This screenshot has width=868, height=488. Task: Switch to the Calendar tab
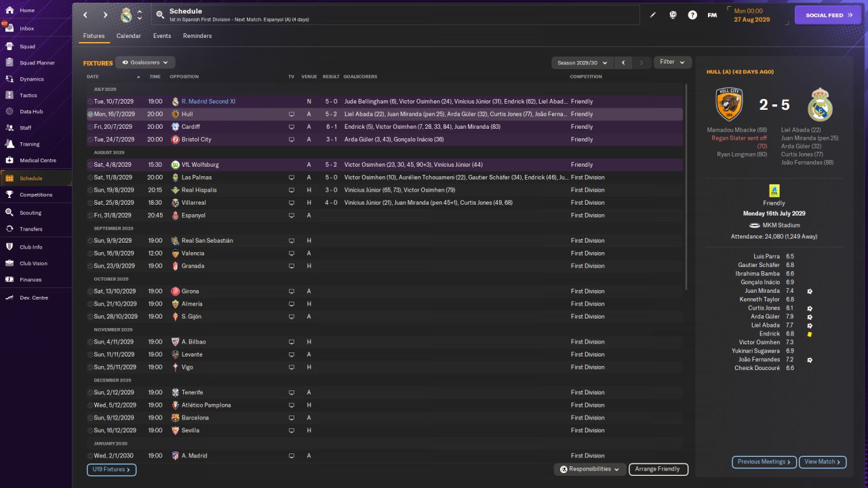(x=129, y=36)
